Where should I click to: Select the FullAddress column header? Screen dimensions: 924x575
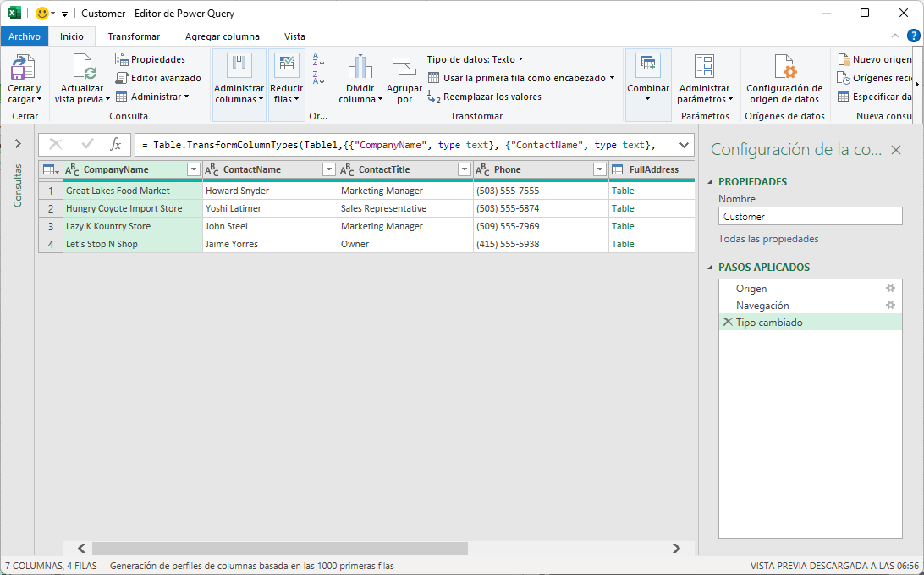pyautogui.click(x=653, y=170)
